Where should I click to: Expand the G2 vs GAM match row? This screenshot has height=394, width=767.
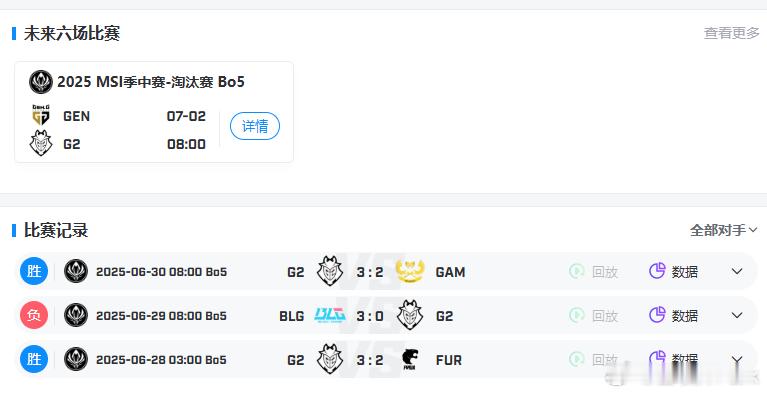coord(737,272)
